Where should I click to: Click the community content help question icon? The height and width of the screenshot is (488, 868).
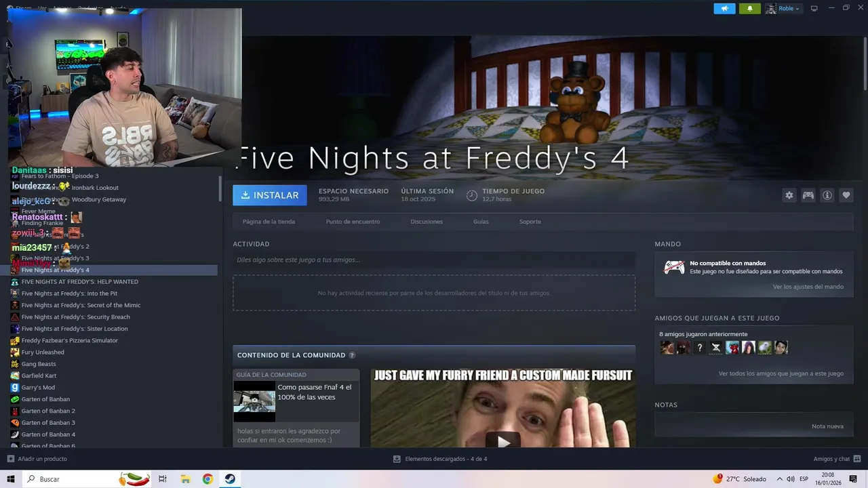tap(352, 355)
